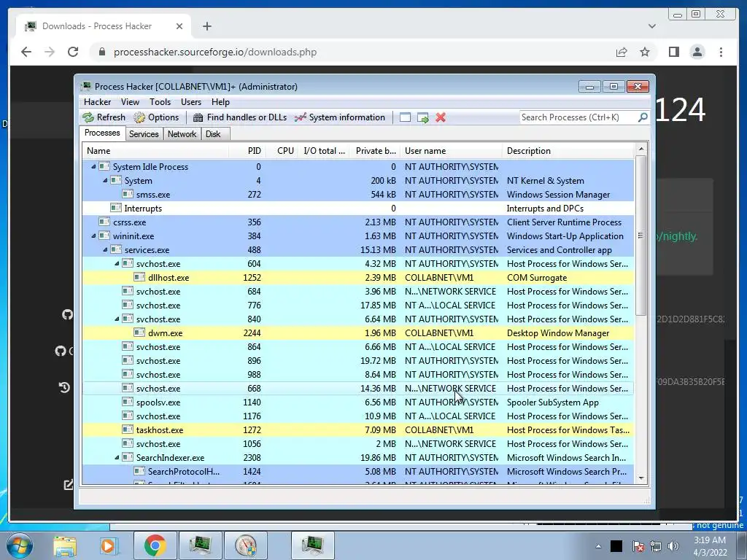Sort by the Name column header
The image size is (747, 560).
[x=155, y=151]
